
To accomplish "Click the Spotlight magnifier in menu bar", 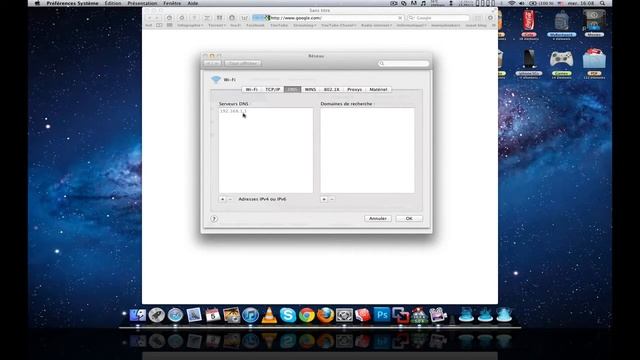I will coord(602,3).
